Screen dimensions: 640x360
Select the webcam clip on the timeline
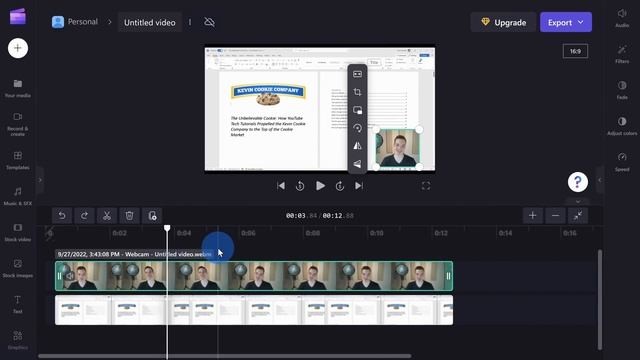[x=254, y=276]
